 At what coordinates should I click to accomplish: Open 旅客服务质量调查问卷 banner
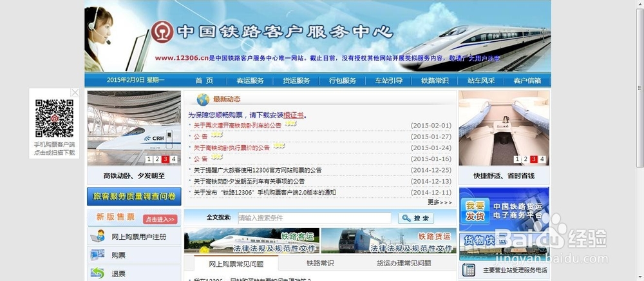(134, 197)
